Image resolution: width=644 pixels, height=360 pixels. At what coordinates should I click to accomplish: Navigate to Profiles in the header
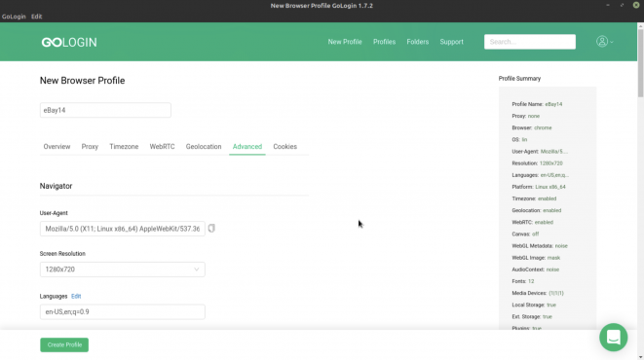tap(384, 42)
